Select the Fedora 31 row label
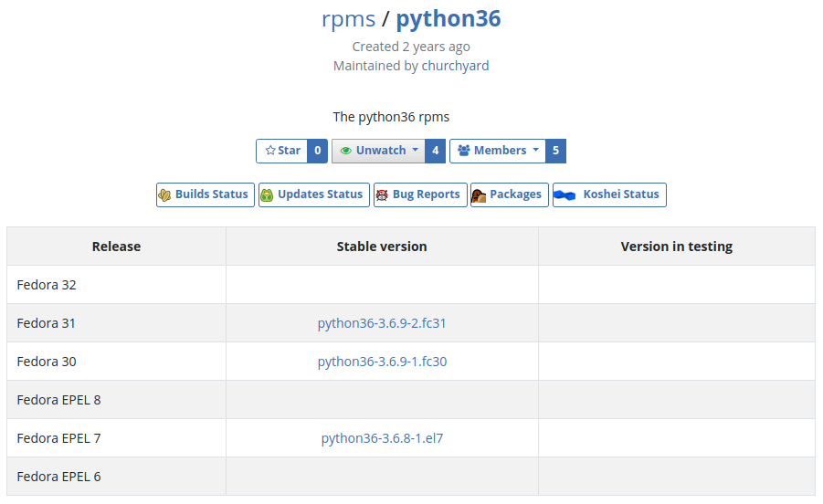This screenshot has height=504, width=823. tap(47, 323)
